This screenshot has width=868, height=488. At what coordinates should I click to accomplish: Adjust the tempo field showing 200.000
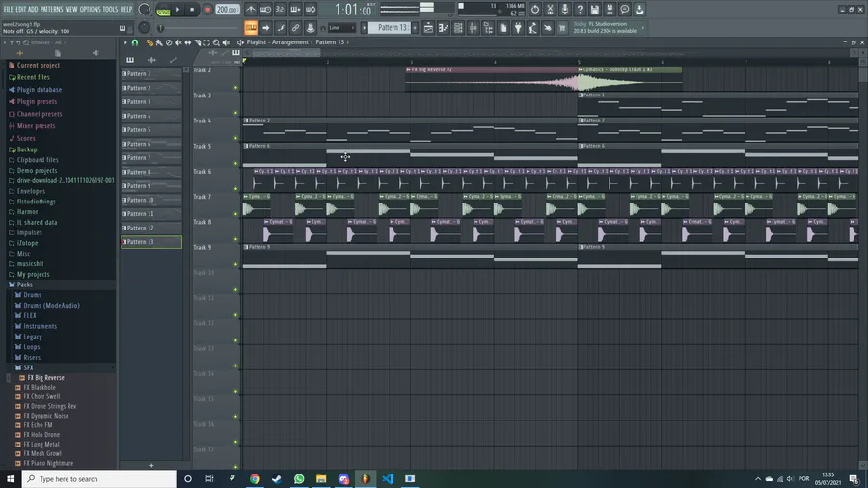click(227, 10)
